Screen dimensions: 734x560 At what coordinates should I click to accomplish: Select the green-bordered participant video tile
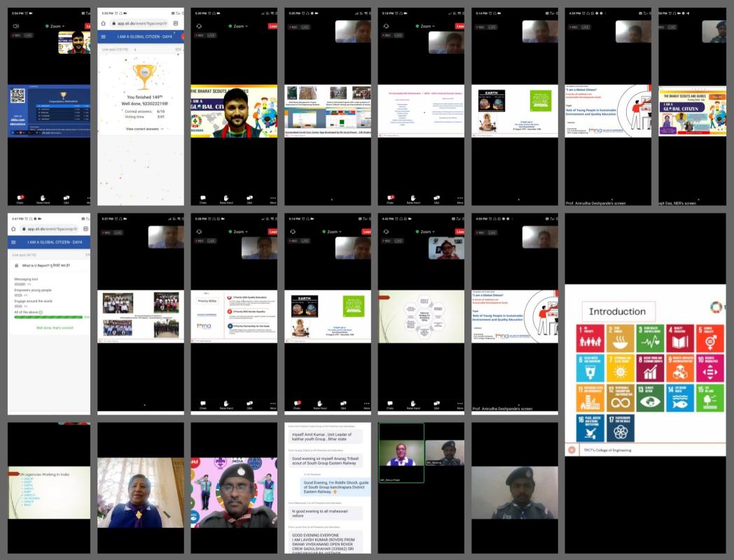click(401, 444)
